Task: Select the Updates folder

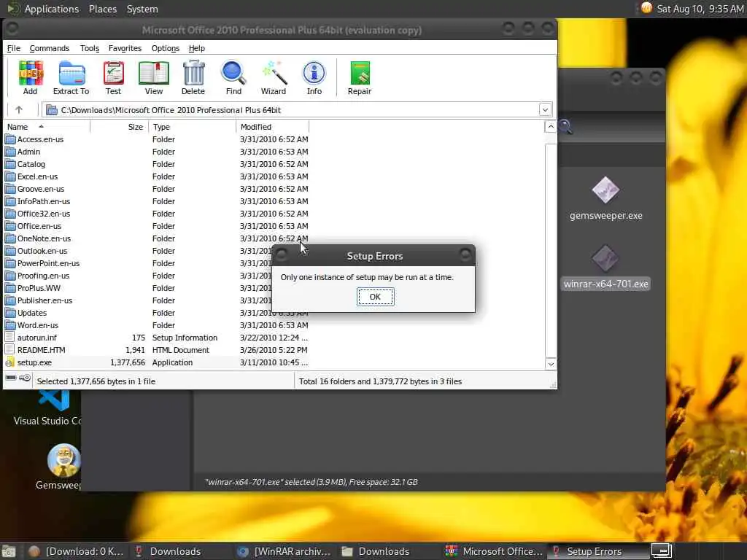Action: (32, 312)
